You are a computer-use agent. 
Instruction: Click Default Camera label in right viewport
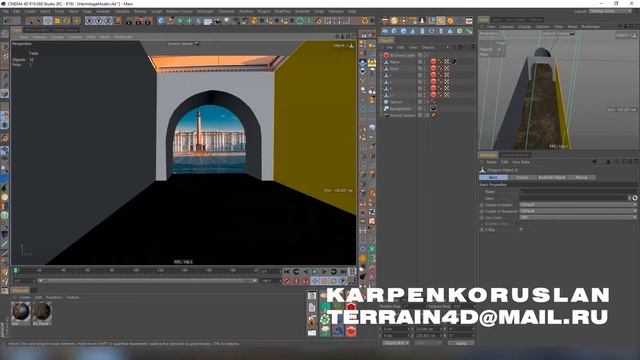[x=555, y=33]
